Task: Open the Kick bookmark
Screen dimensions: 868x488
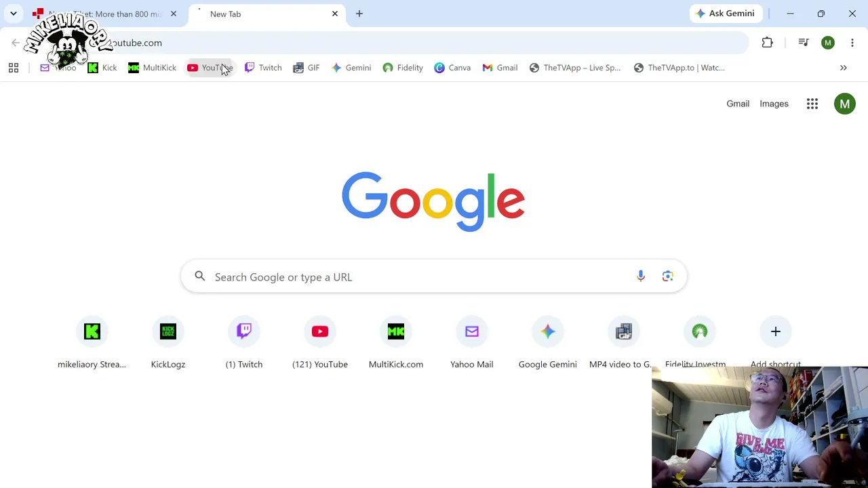Action: (x=102, y=68)
